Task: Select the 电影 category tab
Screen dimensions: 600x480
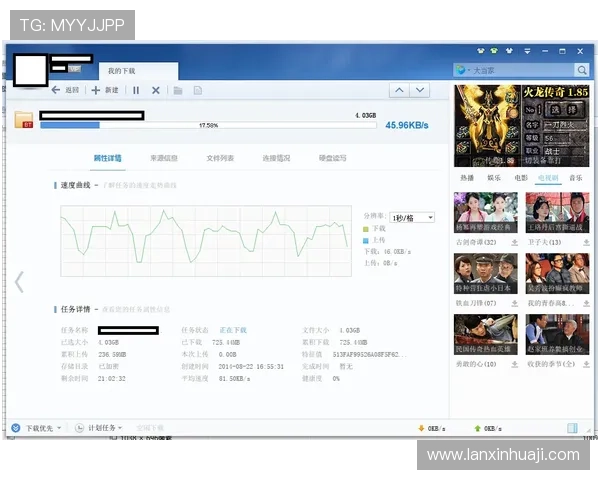Action: pos(521,177)
